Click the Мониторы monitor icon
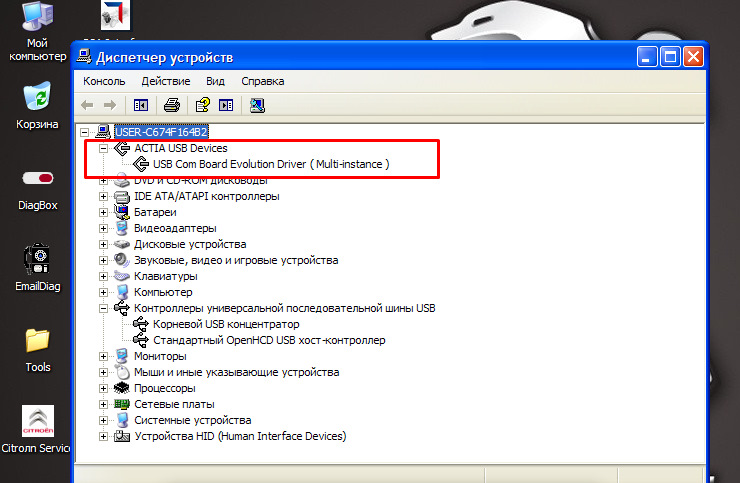 click(122, 356)
